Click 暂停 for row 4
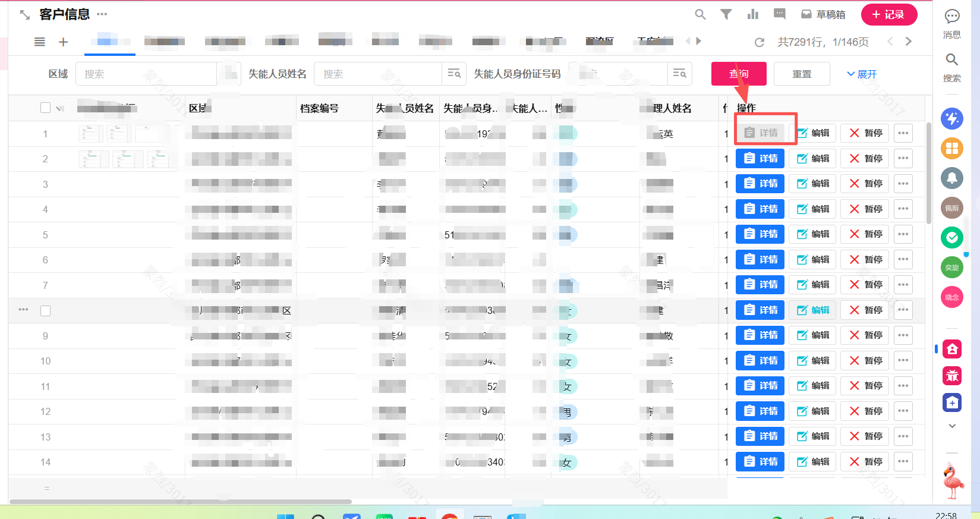Viewport: 980px width, 519px height. (865, 209)
